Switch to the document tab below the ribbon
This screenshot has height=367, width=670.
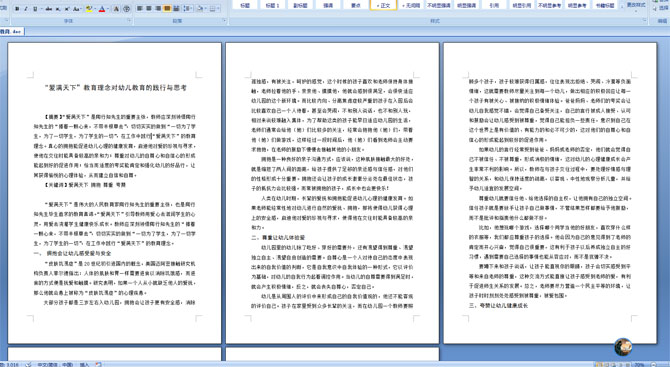click(x=12, y=32)
